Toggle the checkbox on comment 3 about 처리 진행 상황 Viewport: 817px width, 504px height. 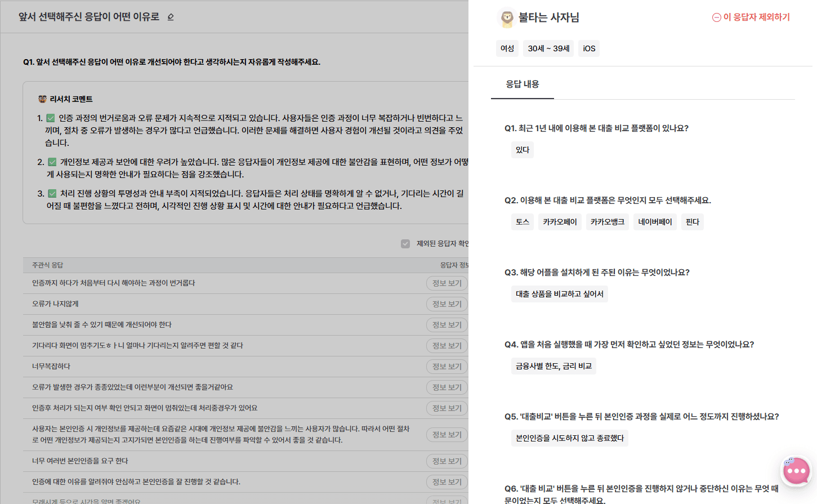(52, 193)
